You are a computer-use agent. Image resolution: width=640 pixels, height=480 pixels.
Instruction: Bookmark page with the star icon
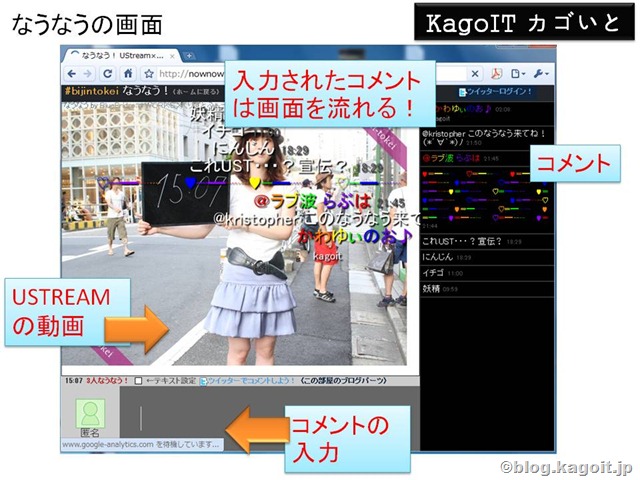click(x=149, y=74)
